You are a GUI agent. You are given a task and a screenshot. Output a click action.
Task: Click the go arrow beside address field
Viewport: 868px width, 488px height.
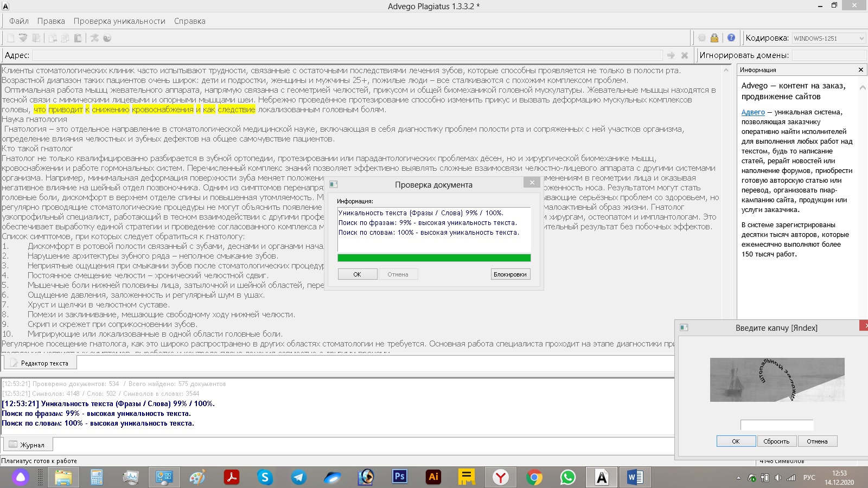671,55
